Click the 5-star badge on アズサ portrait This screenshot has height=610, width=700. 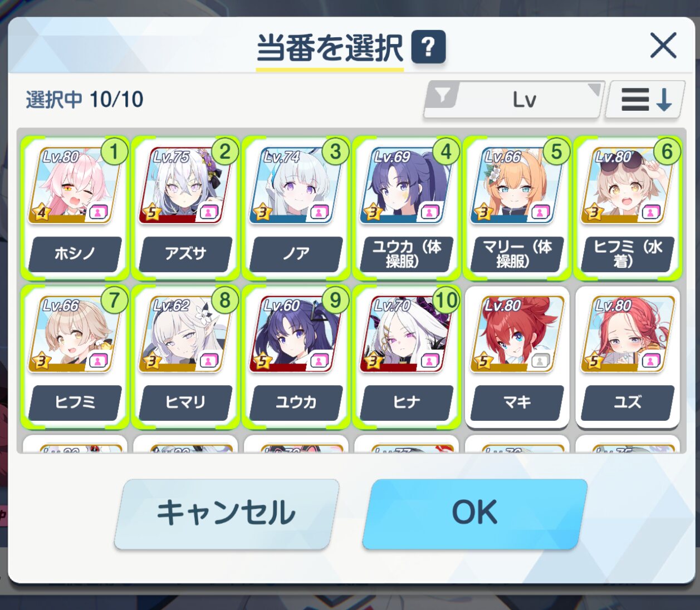click(x=151, y=212)
